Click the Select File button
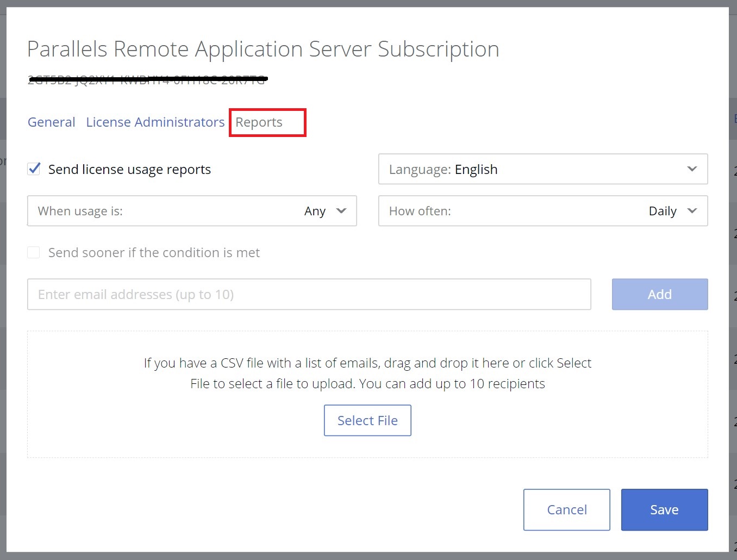 click(367, 420)
